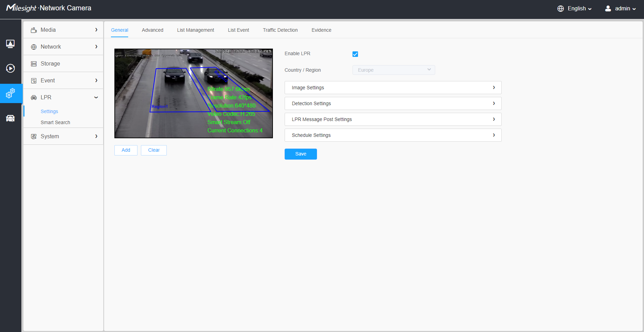This screenshot has width=644, height=332.
Task: Click the admin user profile icon
Action: coord(608,9)
